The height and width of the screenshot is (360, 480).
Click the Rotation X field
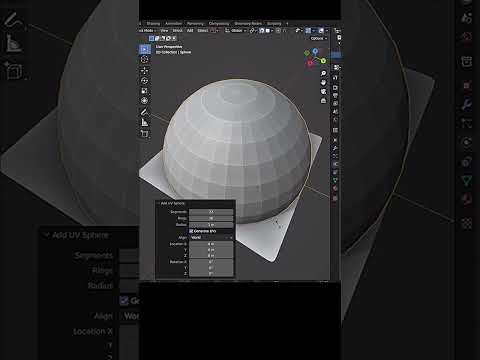point(211,262)
